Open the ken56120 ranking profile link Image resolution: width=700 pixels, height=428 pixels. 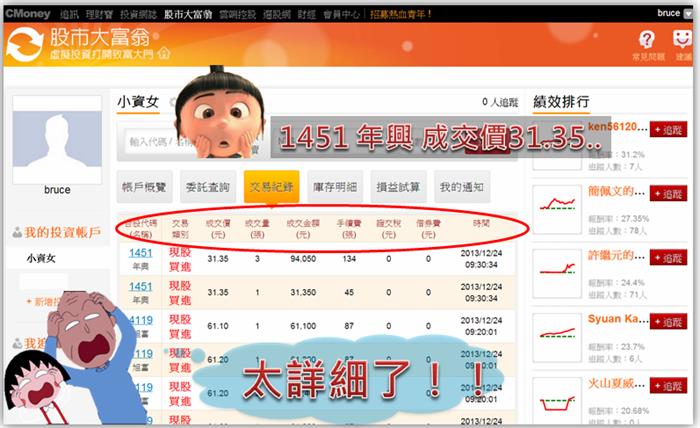click(x=617, y=127)
